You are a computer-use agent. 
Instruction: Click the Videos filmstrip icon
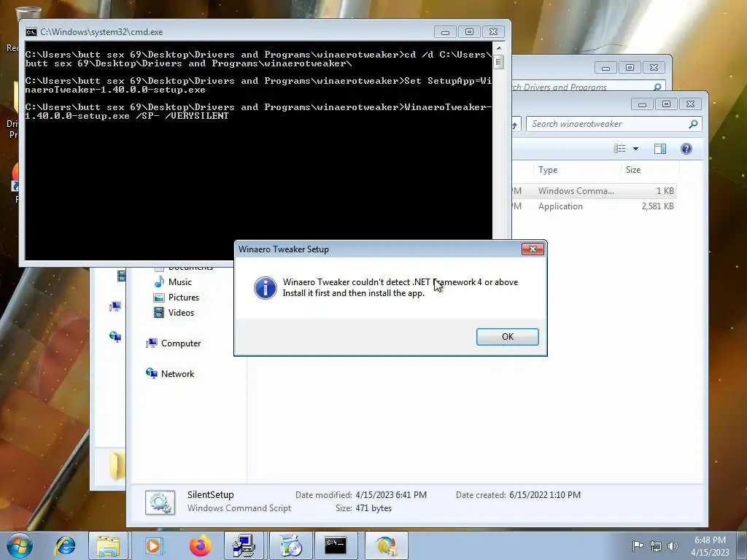159,312
